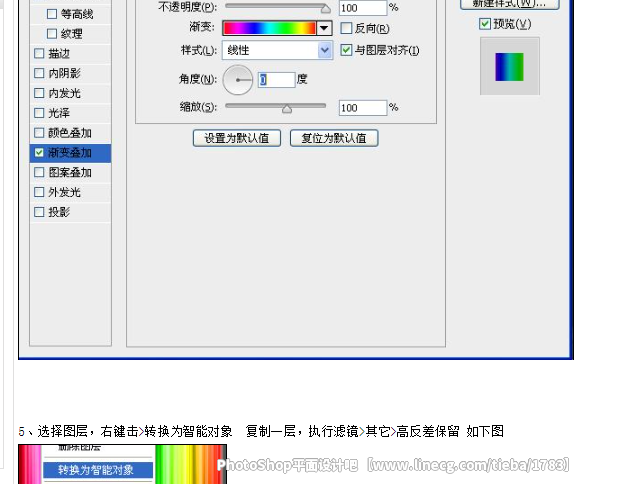Image resolution: width=625 pixels, height=484 pixels.
Task: Select the 外发光 list item label
Action: click(65, 192)
